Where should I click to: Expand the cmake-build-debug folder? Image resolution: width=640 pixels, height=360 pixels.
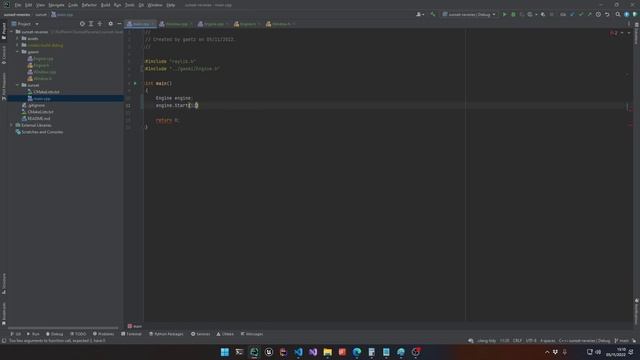(18, 45)
